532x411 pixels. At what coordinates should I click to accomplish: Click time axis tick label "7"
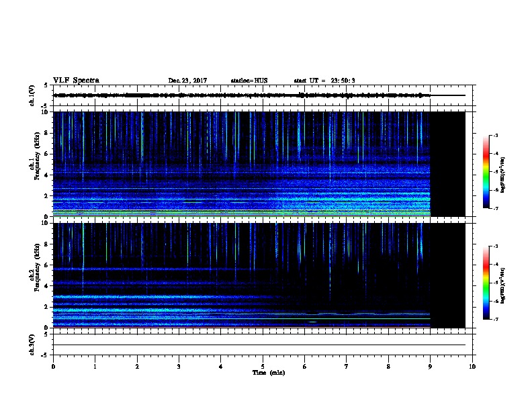[347, 367]
